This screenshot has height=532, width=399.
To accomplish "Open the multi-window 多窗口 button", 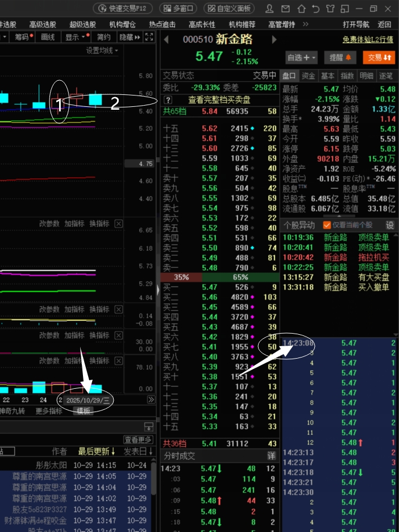I will coord(178,8).
